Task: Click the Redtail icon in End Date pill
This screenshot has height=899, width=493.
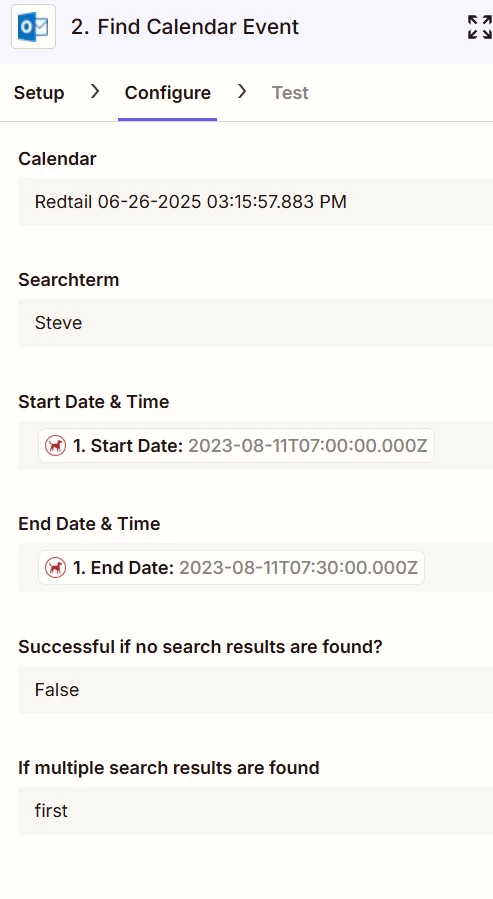Action: 56,568
